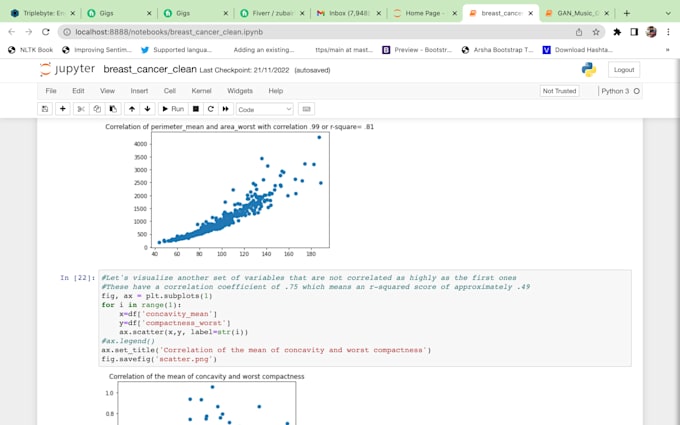The width and height of the screenshot is (680, 425).
Task: Open the cell type Code dropdown
Action: click(265, 109)
